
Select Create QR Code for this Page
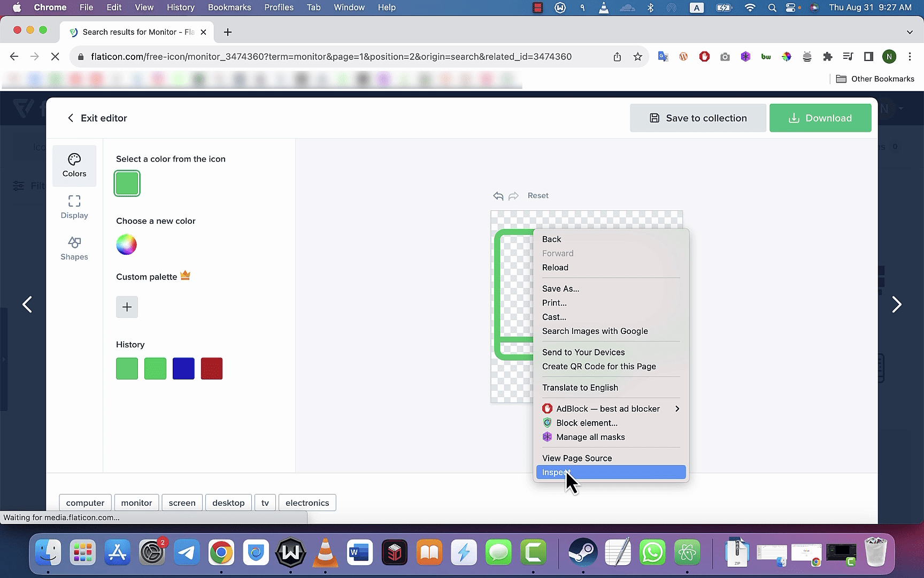(x=611, y=367)
